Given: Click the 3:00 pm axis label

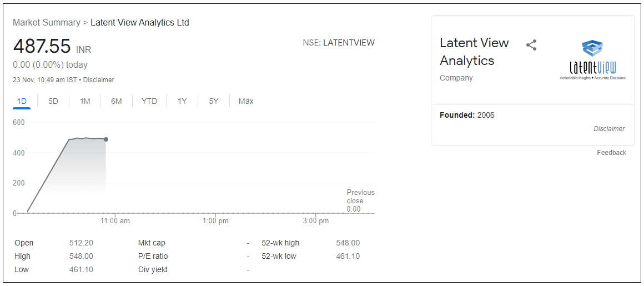Looking at the screenshot, I should tap(315, 221).
